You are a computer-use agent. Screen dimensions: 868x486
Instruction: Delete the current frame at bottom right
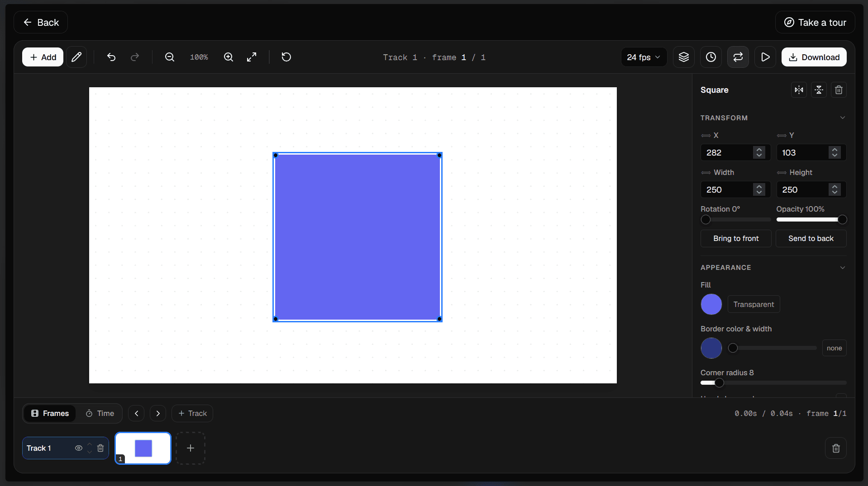click(836, 448)
